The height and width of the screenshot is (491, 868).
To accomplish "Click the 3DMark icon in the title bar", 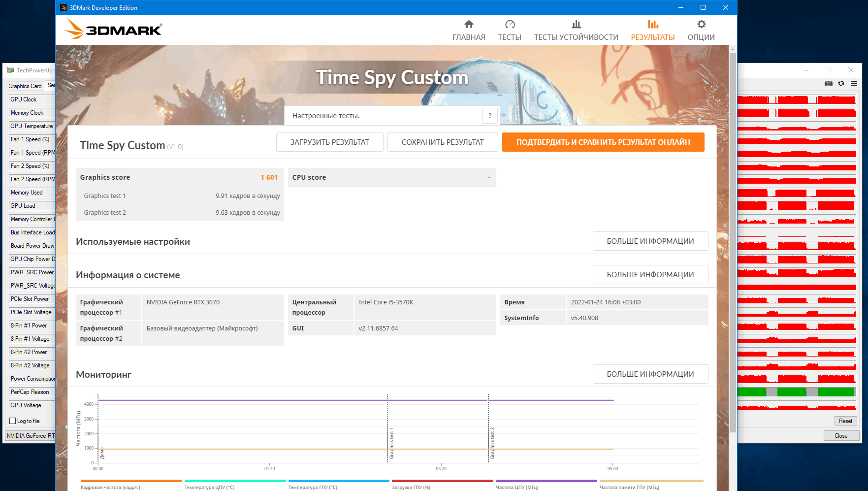I will tap(63, 7).
